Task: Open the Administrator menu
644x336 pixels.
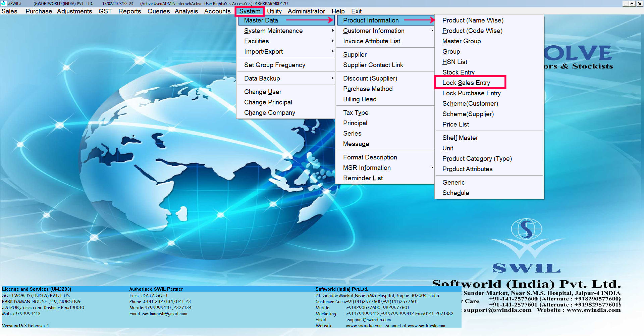Action: 306,11
